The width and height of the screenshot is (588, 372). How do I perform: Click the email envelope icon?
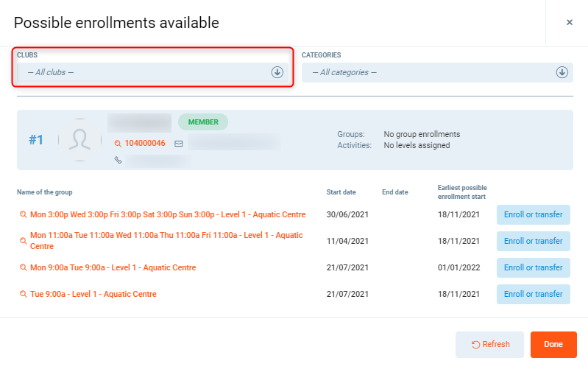178,144
